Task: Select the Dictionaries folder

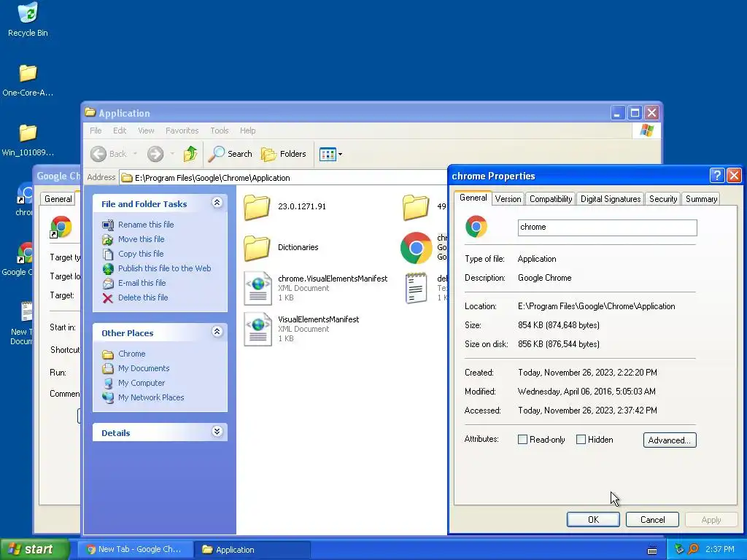Action: point(281,248)
